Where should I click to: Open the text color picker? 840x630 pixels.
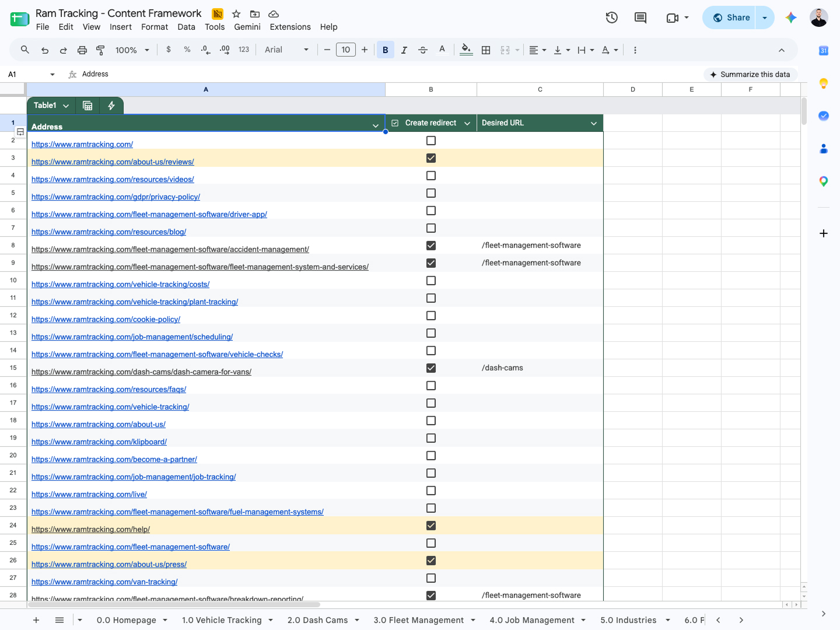(x=442, y=50)
